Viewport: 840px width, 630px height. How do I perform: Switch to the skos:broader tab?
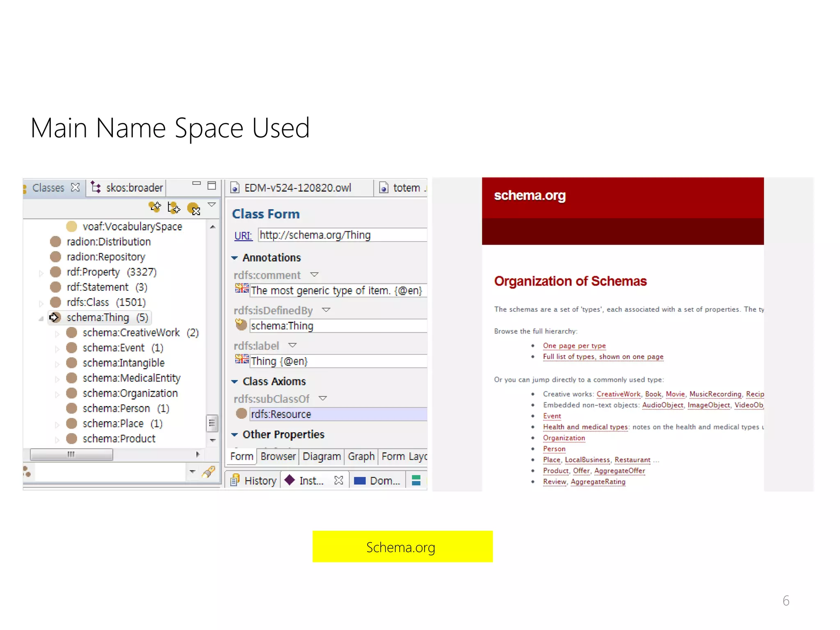pos(127,188)
